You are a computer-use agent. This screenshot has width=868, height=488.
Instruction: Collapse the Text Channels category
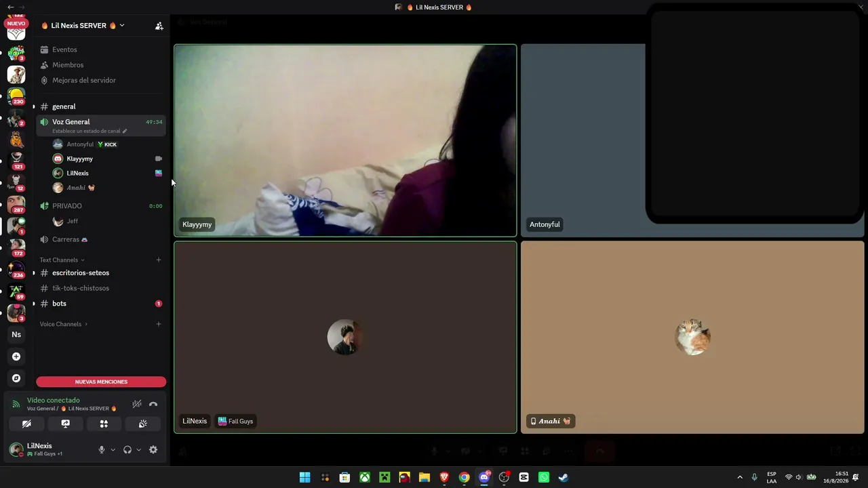pos(62,260)
